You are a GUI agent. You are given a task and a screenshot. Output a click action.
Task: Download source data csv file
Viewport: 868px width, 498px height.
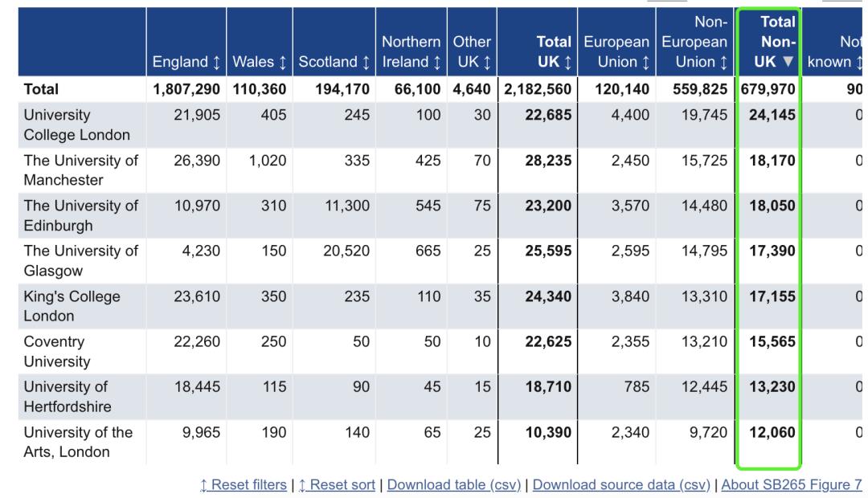coord(623,484)
